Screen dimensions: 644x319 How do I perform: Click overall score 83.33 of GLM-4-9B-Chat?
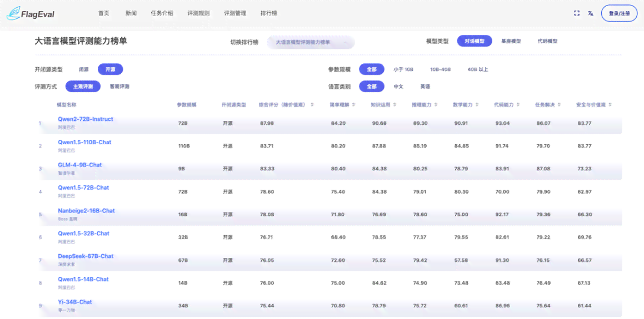[x=267, y=169]
